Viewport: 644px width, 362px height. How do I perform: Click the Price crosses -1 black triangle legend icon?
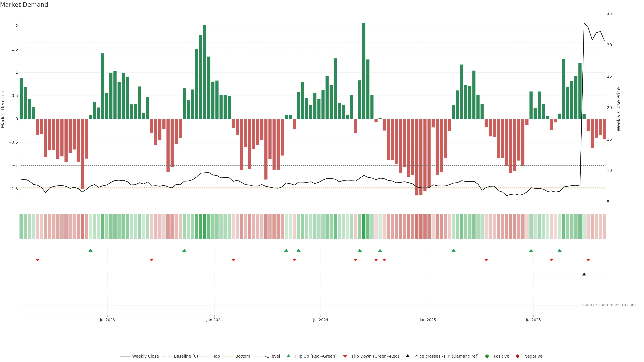[x=408, y=356]
